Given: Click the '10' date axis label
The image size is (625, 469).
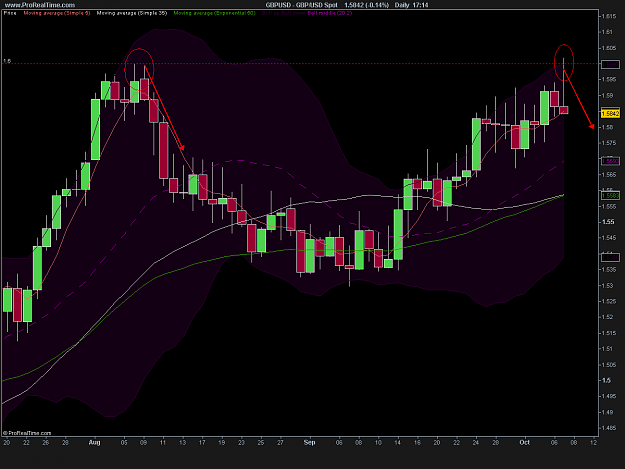Looking at the screenshot, I should [x=378, y=442].
